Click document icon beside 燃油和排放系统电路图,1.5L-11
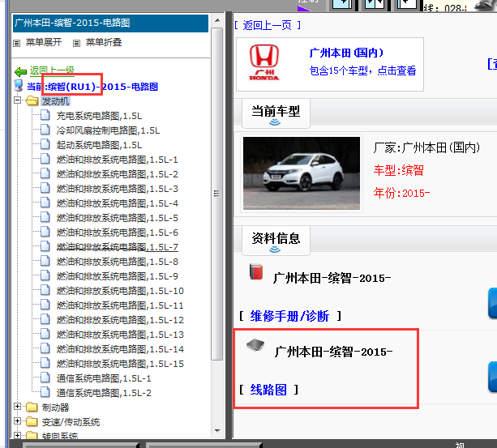 [45, 305]
